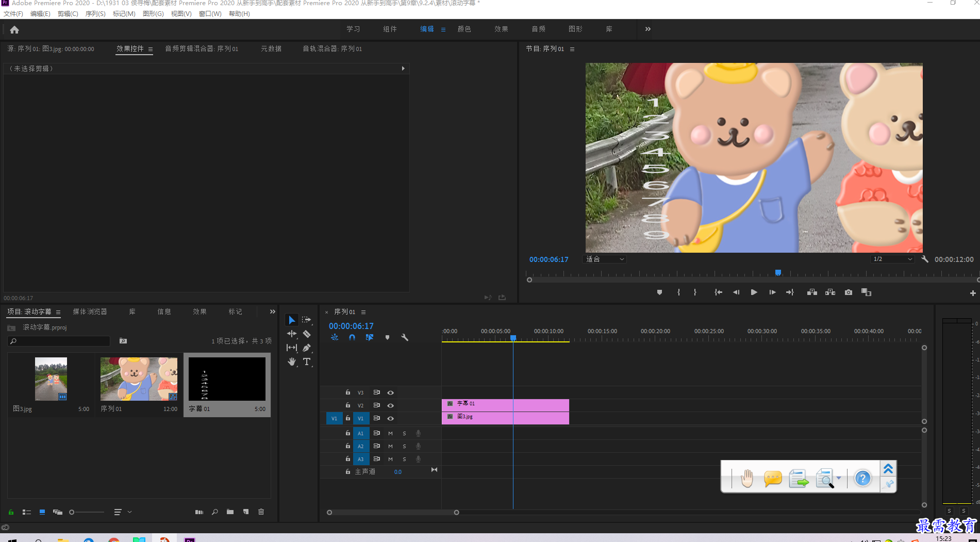
Task: Hide the V2 track output eye
Action: coord(391,405)
